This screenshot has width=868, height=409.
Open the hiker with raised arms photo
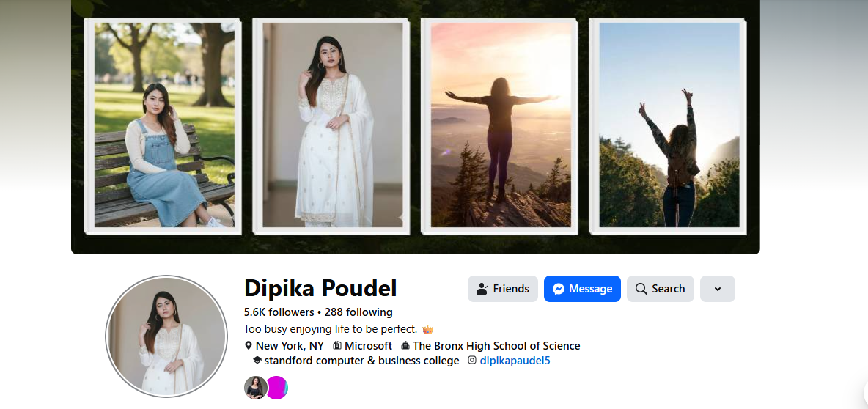[x=669, y=125]
